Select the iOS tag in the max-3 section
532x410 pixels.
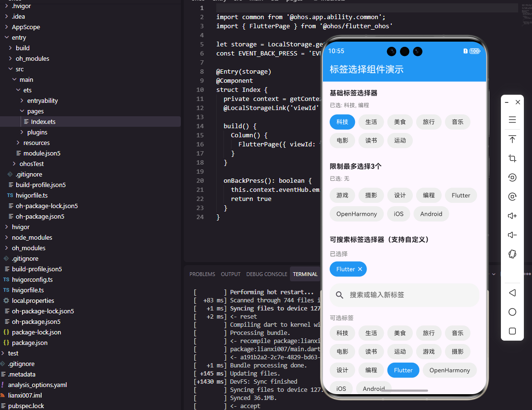point(399,214)
